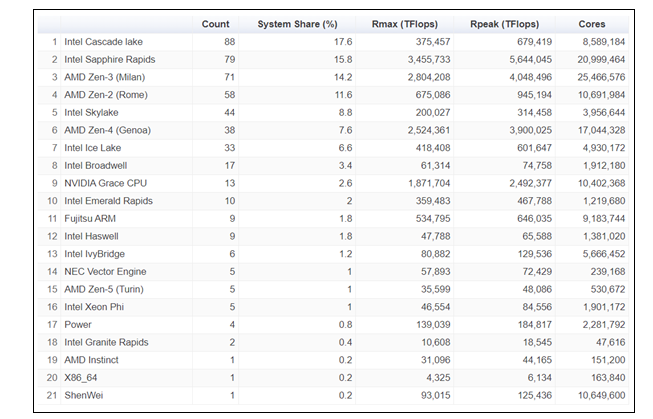Click Cores value 25,466,576
The width and height of the screenshot is (653, 419).
tap(601, 77)
